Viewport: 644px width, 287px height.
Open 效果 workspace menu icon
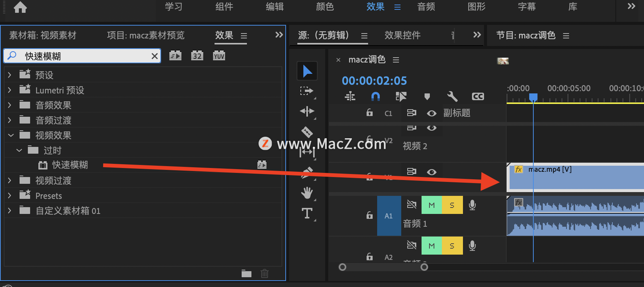397,7
